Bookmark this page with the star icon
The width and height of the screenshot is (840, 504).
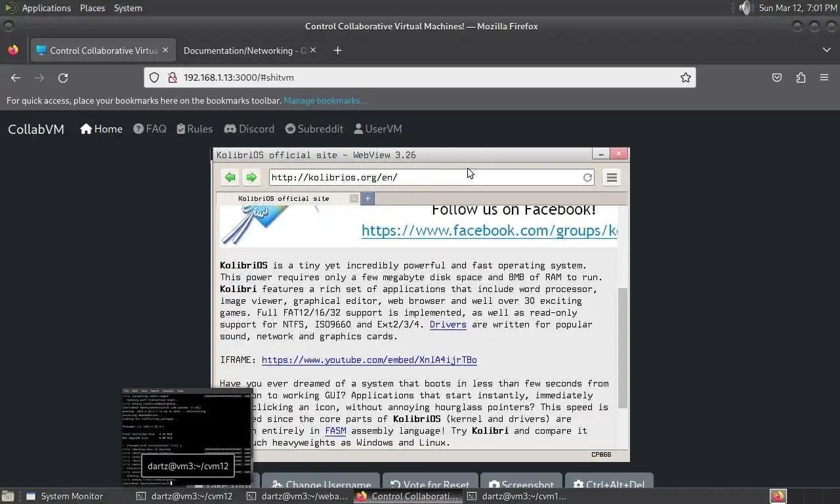[686, 77]
